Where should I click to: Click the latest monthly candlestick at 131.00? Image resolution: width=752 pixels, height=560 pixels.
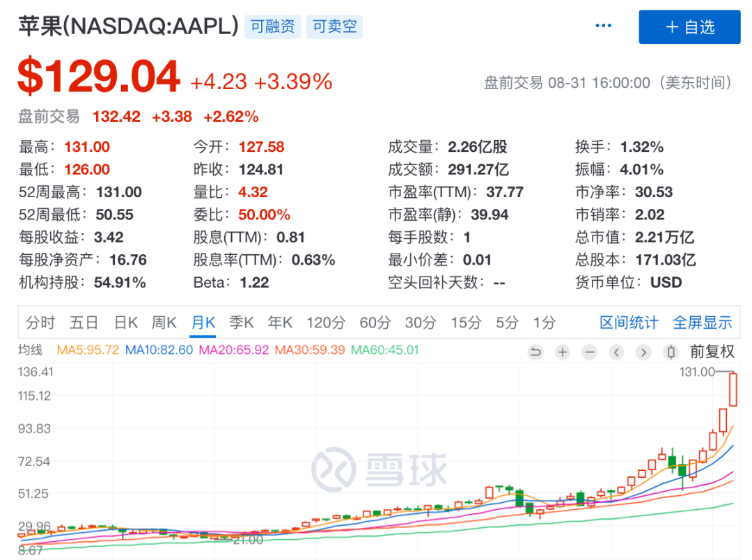click(733, 389)
